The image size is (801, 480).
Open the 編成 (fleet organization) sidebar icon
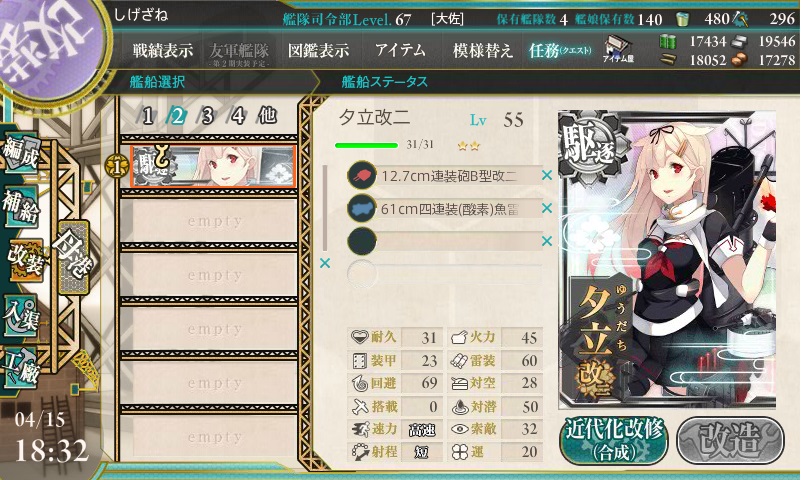pyautogui.click(x=21, y=153)
